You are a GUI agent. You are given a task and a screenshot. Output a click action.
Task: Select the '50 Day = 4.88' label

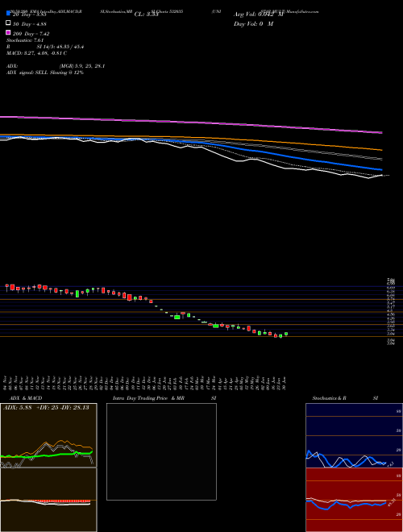click(30, 24)
